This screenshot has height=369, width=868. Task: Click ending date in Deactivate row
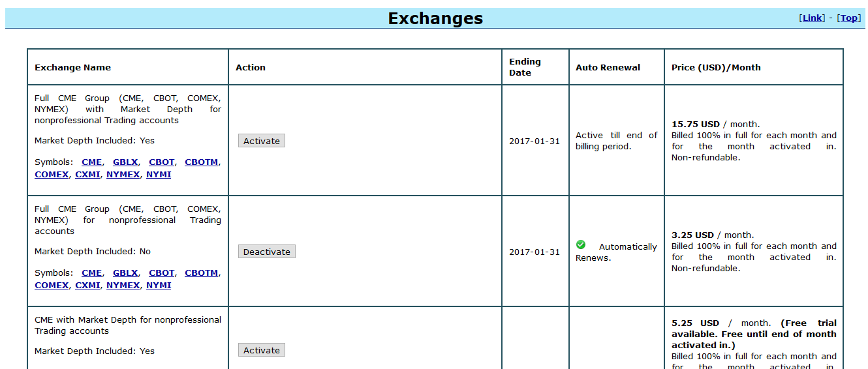(x=535, y=252)
